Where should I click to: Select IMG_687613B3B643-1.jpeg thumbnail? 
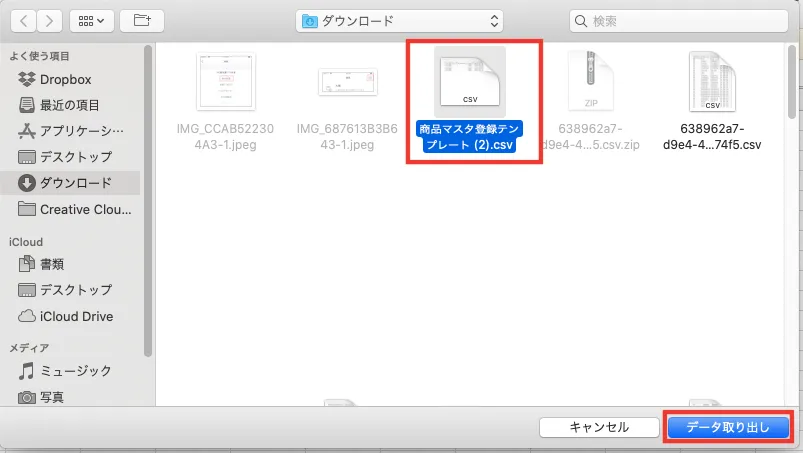click(x=348, y=82)
